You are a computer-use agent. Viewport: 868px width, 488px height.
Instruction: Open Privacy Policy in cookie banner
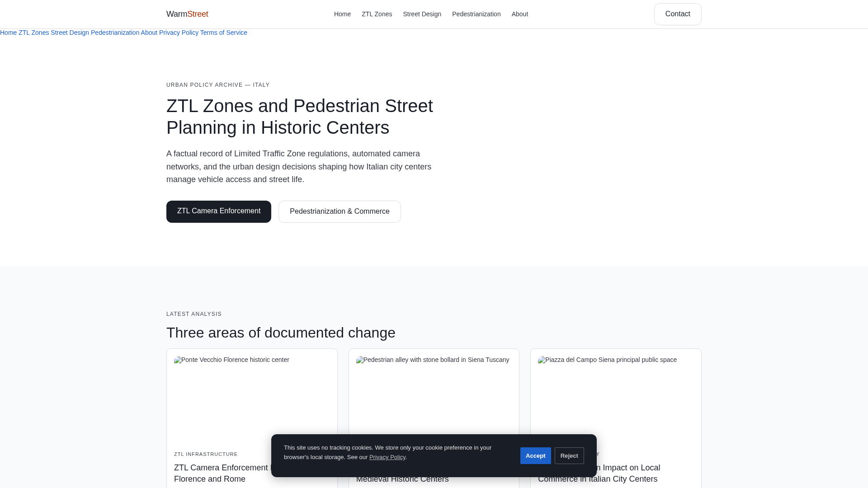point(387,457)
